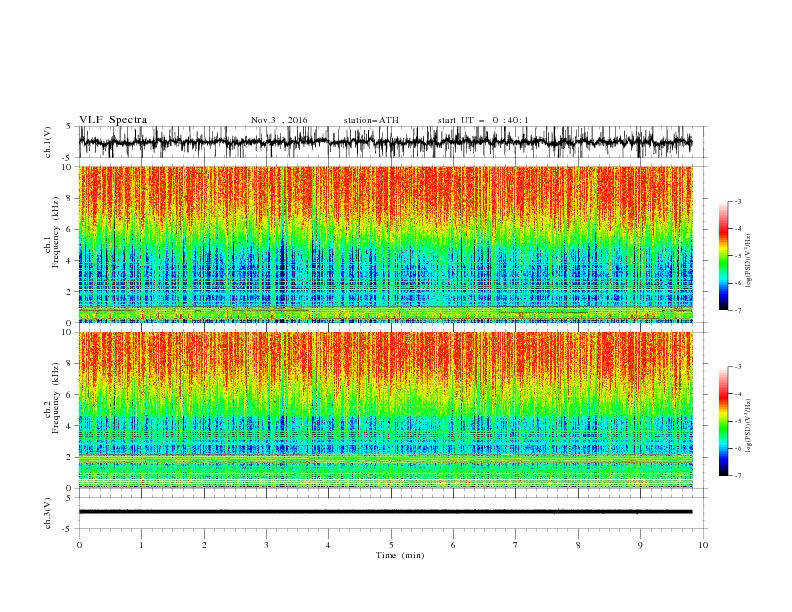
Task: Click the "3" tick on the time axis
Action: [266, 545]
